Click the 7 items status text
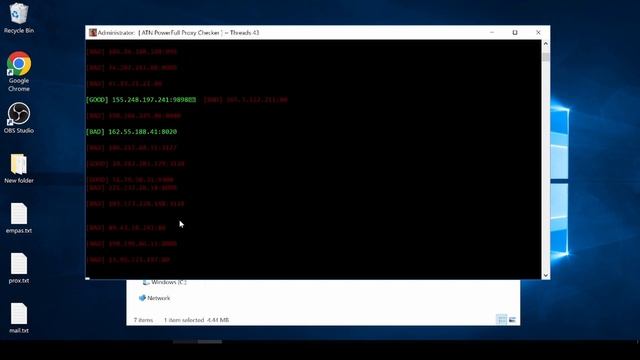Screen dimensions: 640x360 pos(143,320)
